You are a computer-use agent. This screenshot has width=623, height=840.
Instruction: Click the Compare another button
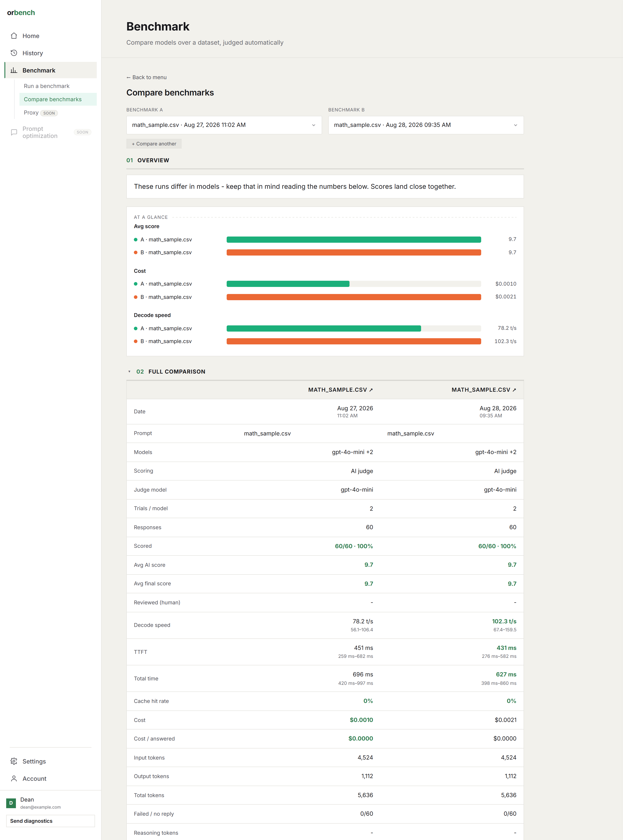point(154,144)
